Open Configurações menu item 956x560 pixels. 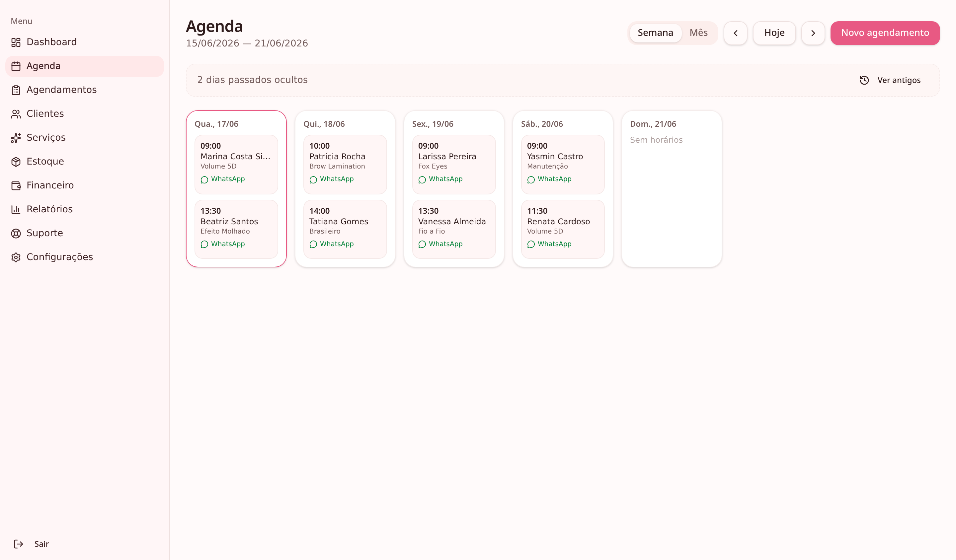85,257
